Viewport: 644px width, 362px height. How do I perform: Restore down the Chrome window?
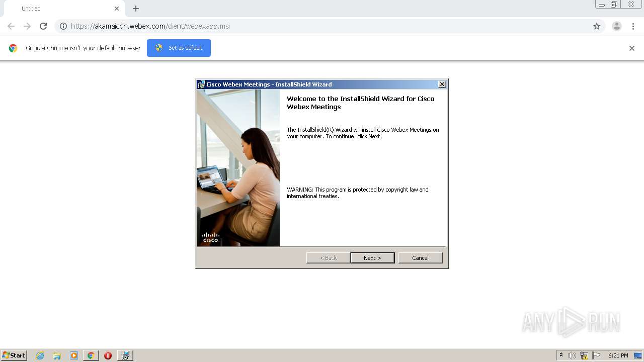[614, 5]
